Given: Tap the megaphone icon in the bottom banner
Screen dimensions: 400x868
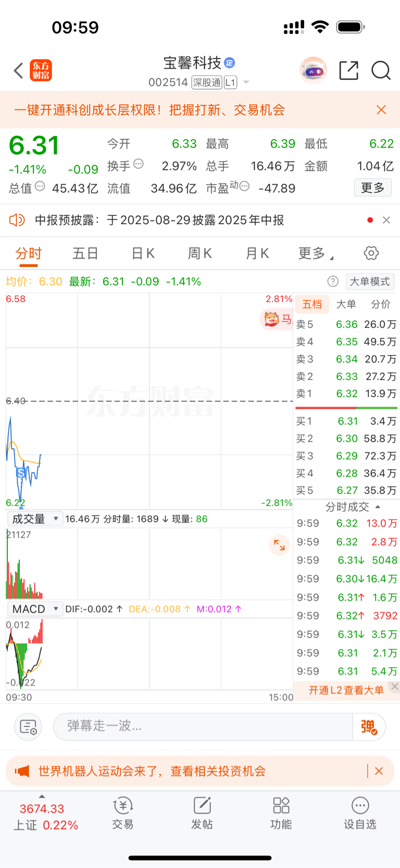Looking at the screenshot, I should [22, 771].
